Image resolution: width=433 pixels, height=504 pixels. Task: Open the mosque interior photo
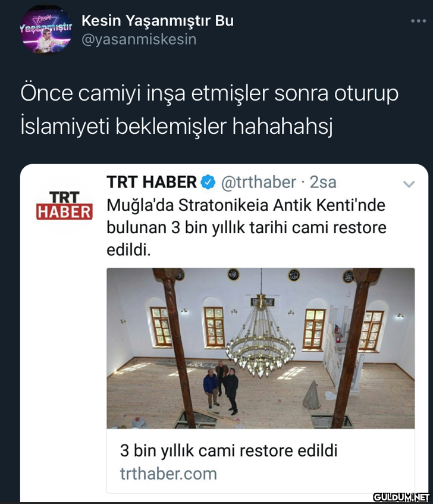(261, 348)
